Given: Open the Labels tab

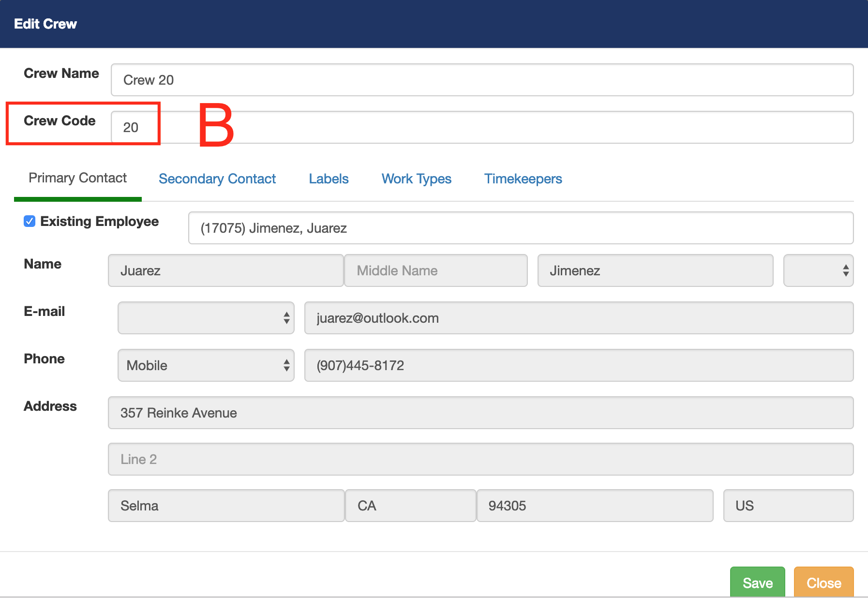Looking at the screenshot, I should pyautogui.click(x=329, y=179).
